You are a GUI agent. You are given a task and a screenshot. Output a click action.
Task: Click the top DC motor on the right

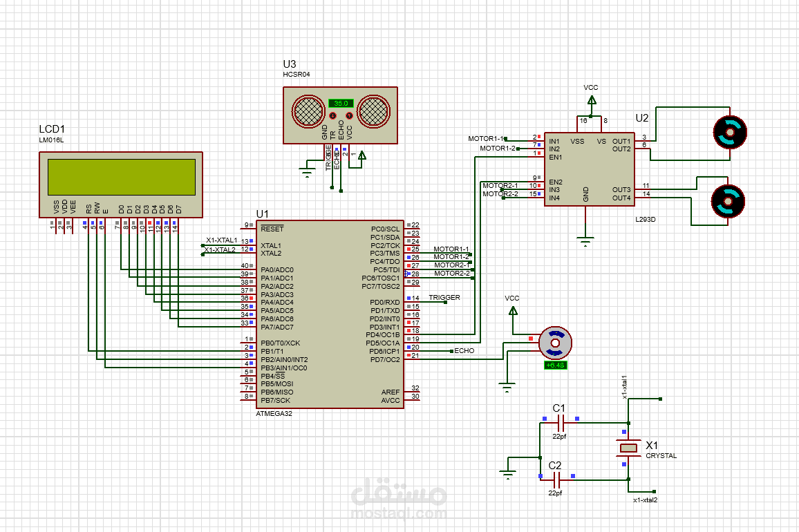[x=728, y=133]
